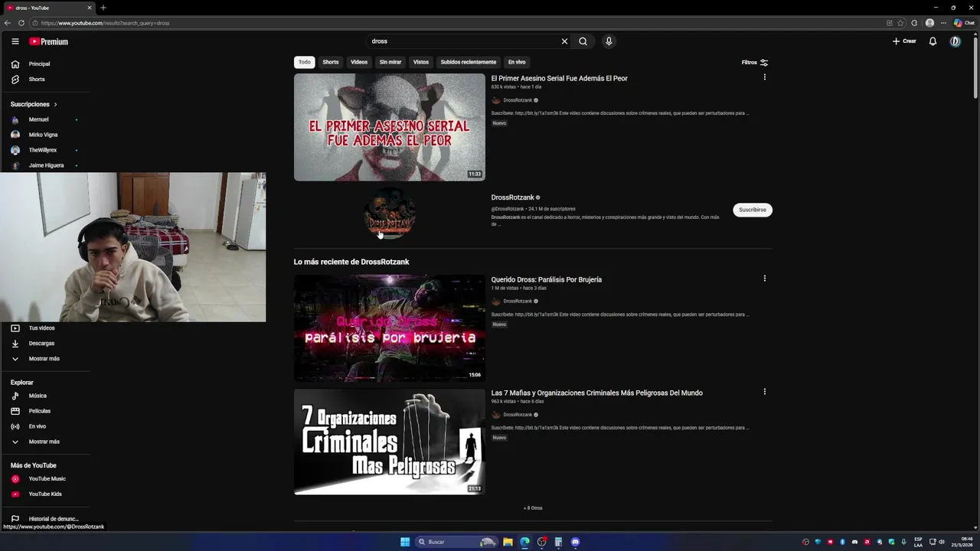Open the Edge profile avatar
Image resolution: width=980 pixels, height=551 pixels.
[930, 23]
